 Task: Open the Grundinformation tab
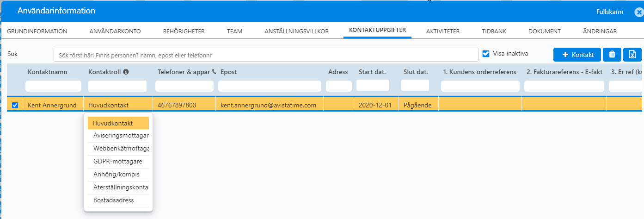(37, 31)
